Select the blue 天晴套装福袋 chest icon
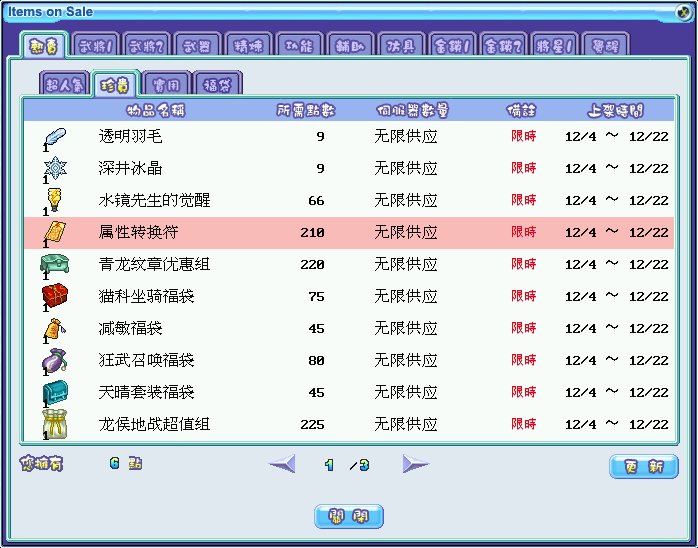 (54, 393)
